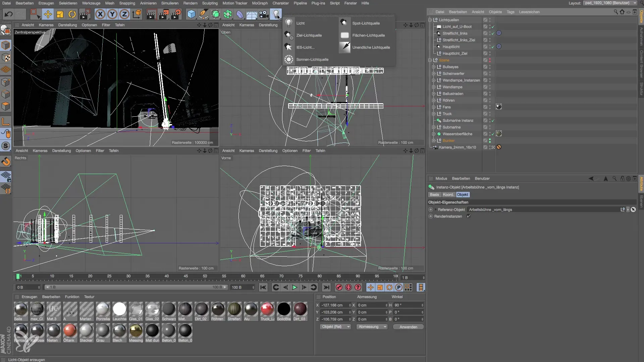Select the Move tool in top toolbar
Image resolution: width=644 pixels, height=362 pixels.
point(48,14)
